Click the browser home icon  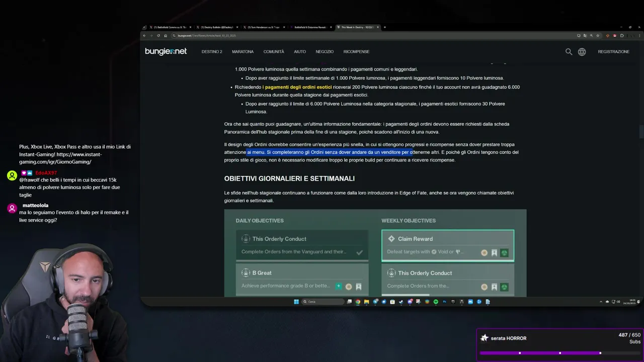[166, 36]
